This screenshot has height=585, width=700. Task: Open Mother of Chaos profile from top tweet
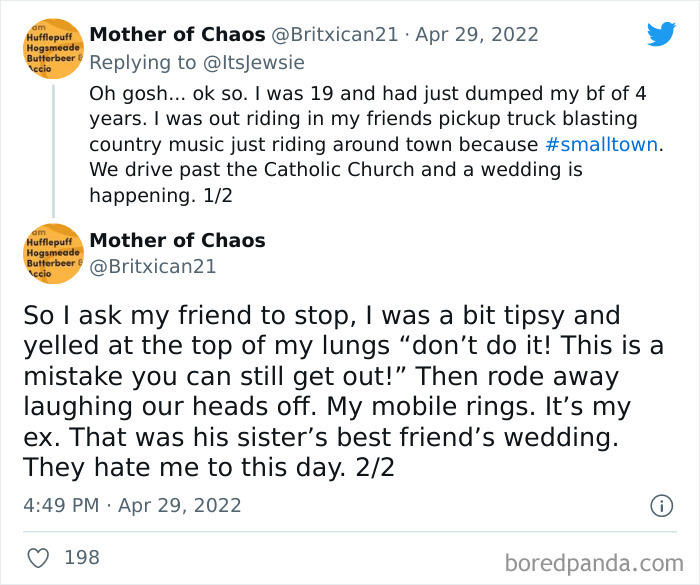pos(177,35)
